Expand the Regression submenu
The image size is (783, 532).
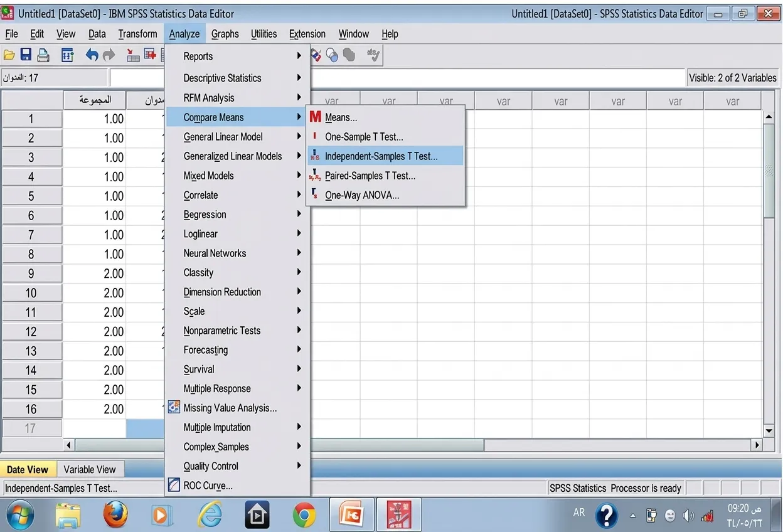click(237, 215)
